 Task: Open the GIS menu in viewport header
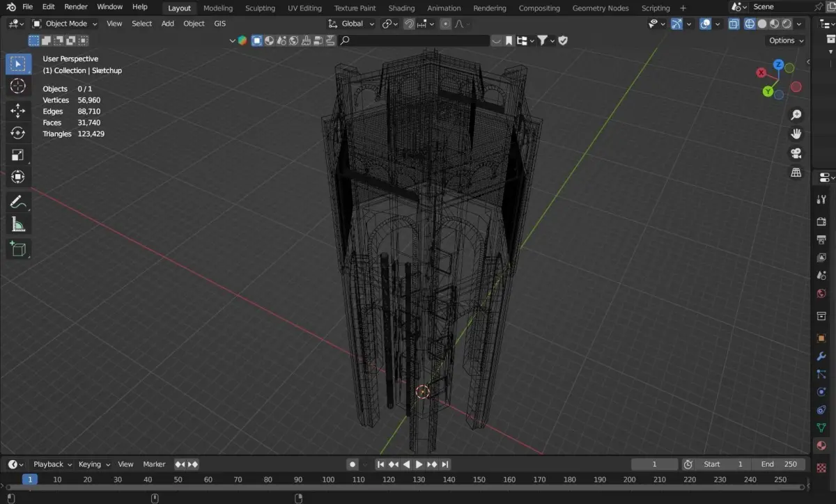[219, 24]
